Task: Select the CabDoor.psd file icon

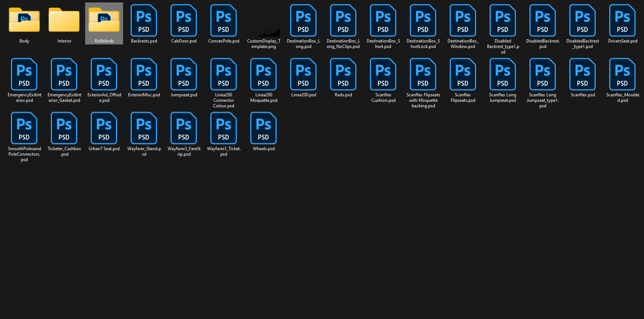Action: click(x=184, y=21)
